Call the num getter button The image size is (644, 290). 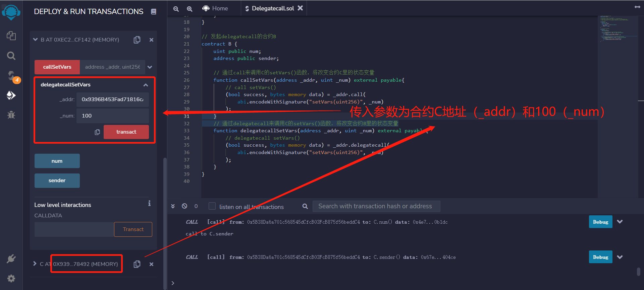[57, 161]
